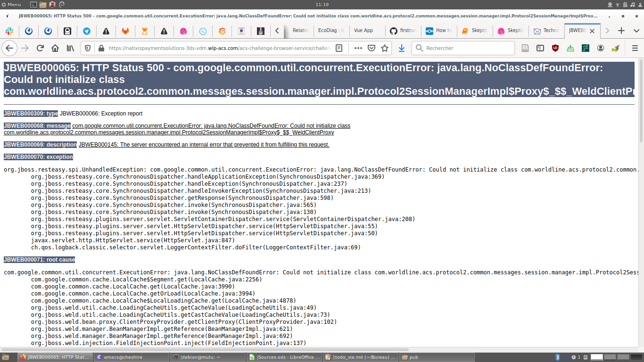Viewport: 644px width, 362px height.
Task: Switch to the Relatio tab
Action: (x=300, y=31)
